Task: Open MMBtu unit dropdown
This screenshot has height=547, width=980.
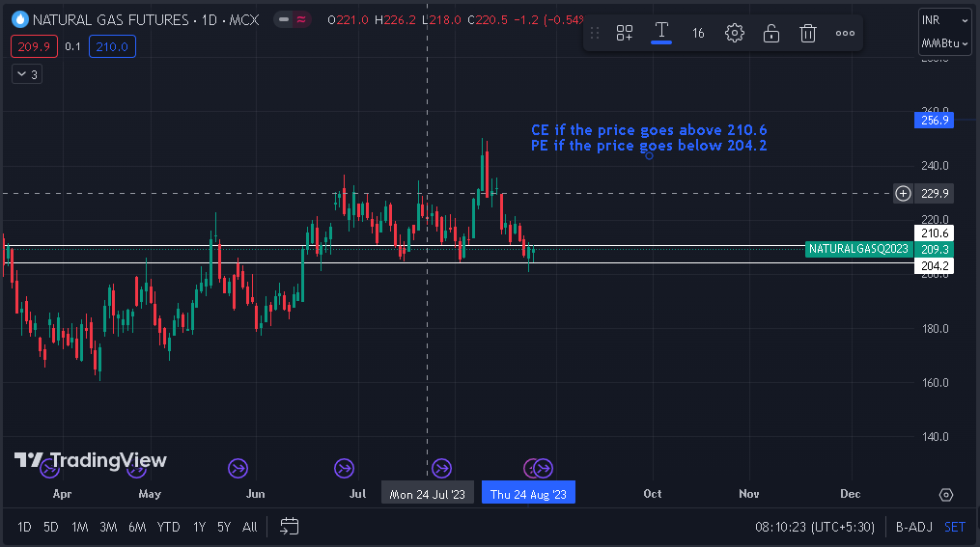Action: [x=943, y=43]
